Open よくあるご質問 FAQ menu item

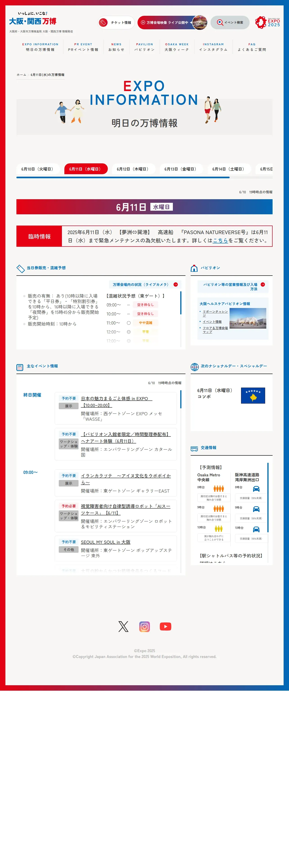click(x=252, y=47)
